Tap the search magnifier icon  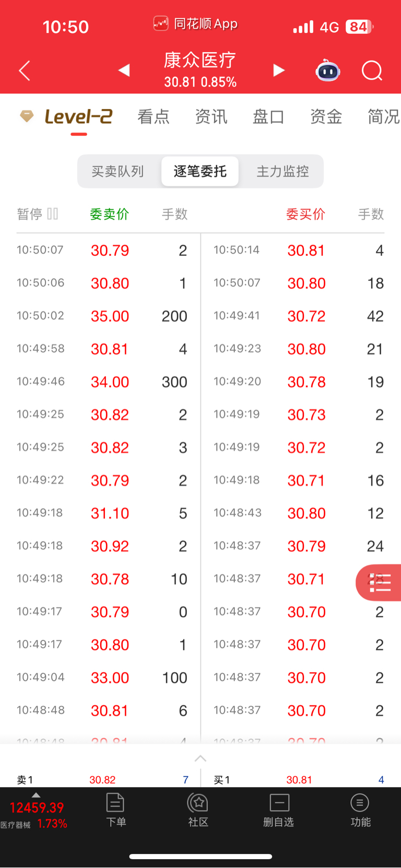(x=372, y=70)
